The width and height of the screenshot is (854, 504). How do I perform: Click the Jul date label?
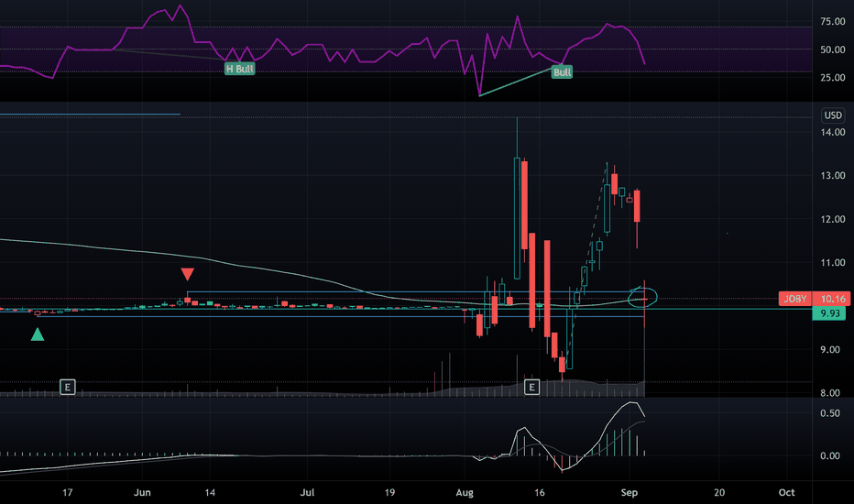[x=307, y=493]
